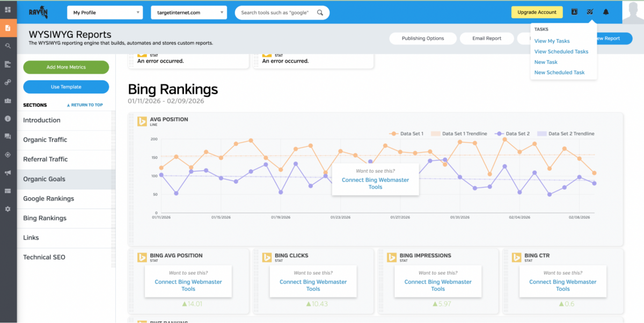Select the reports document icon in sidebar

coord(8,28)
